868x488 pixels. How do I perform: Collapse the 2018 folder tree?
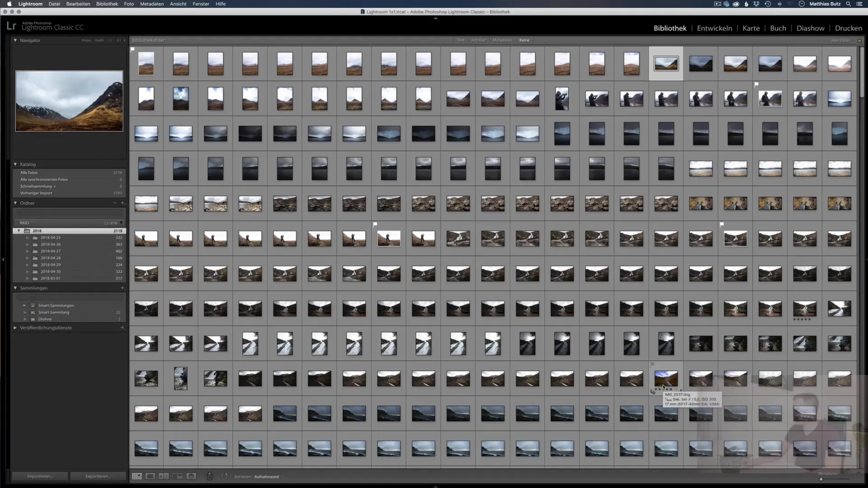coord(19,231)
